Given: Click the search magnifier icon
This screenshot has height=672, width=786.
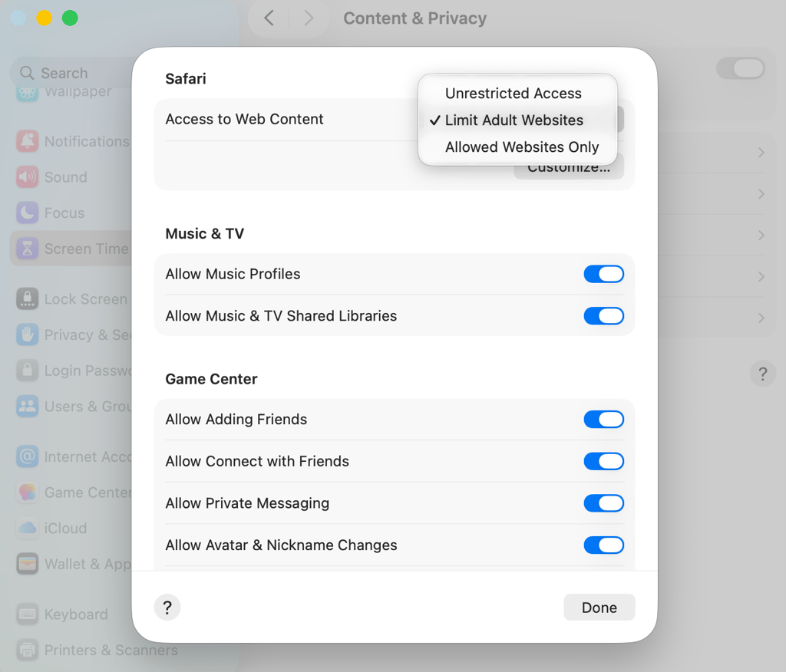Looking at the screenshot, I should [x=27, y=73].
